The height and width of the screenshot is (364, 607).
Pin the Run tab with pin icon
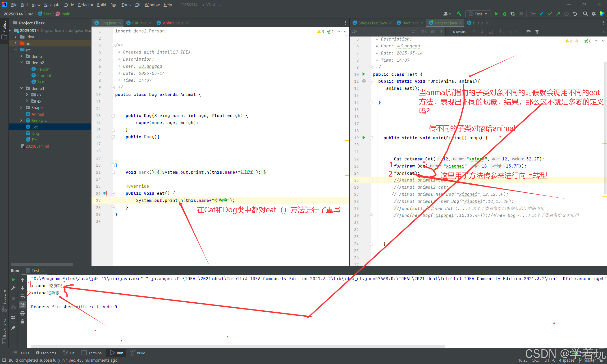pyautogui.click(x=13, y=328)
